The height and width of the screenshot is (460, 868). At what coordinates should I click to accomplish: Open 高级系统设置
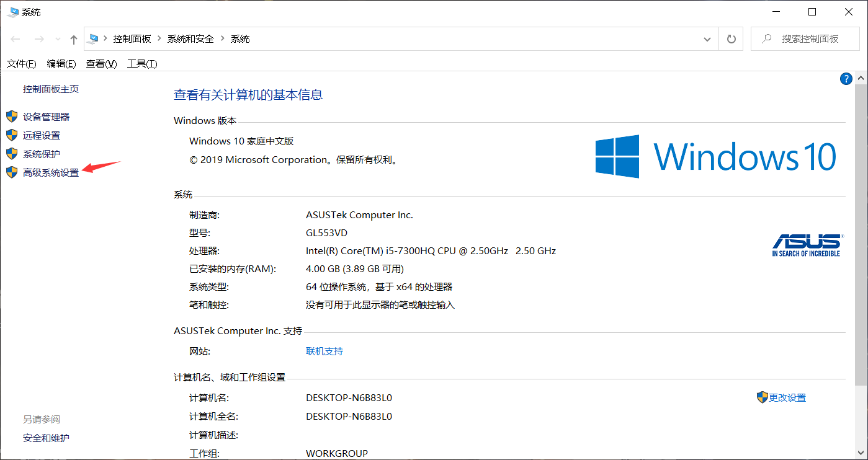tap(51, 172)
